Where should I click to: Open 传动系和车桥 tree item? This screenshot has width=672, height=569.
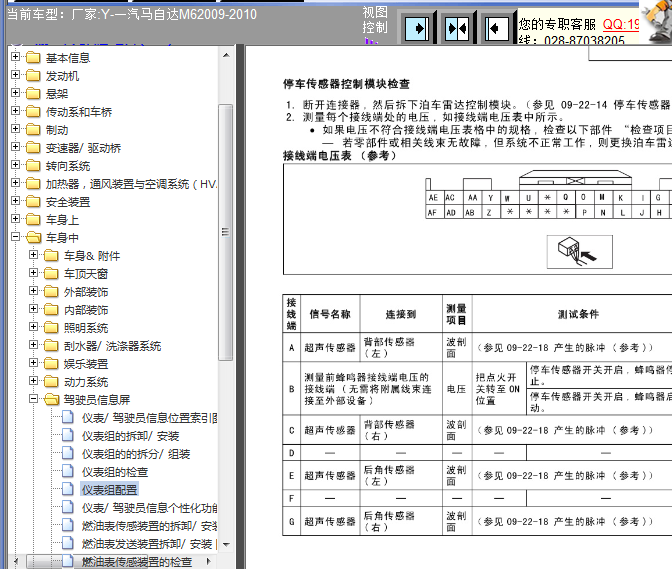(79, 112)
